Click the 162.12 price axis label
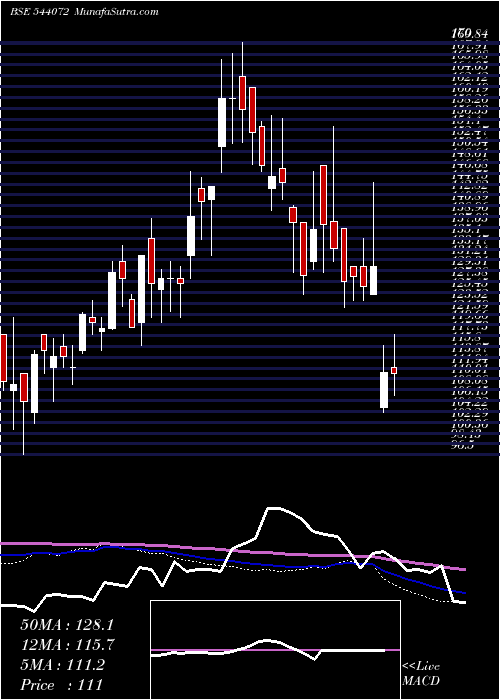The image size is (500, 700). coord(469,74)
